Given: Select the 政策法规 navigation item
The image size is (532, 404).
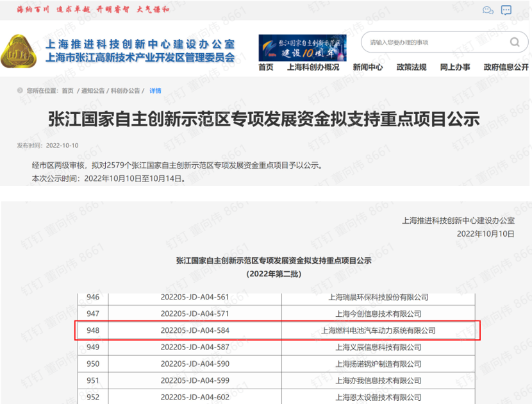Looking at the screenshot, I should tap(411, 67).
